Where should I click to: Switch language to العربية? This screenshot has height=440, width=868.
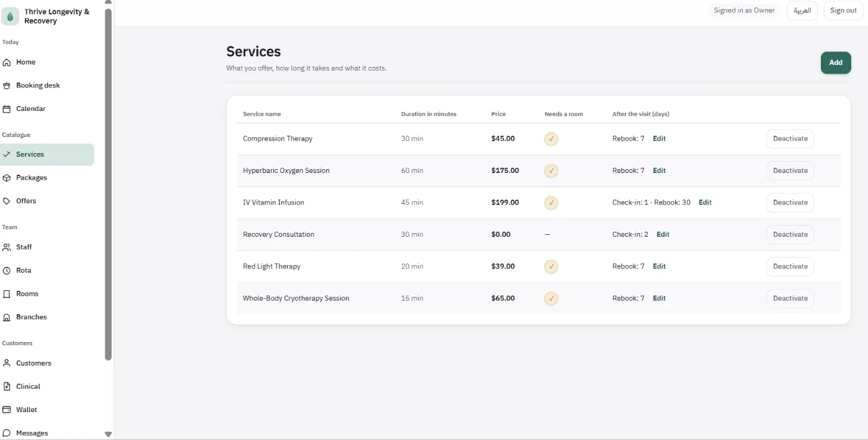[802, 11]
